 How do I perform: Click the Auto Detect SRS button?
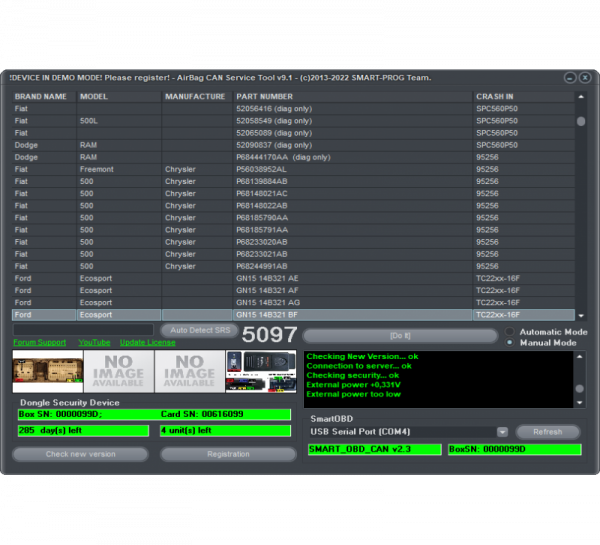(200, 330)
